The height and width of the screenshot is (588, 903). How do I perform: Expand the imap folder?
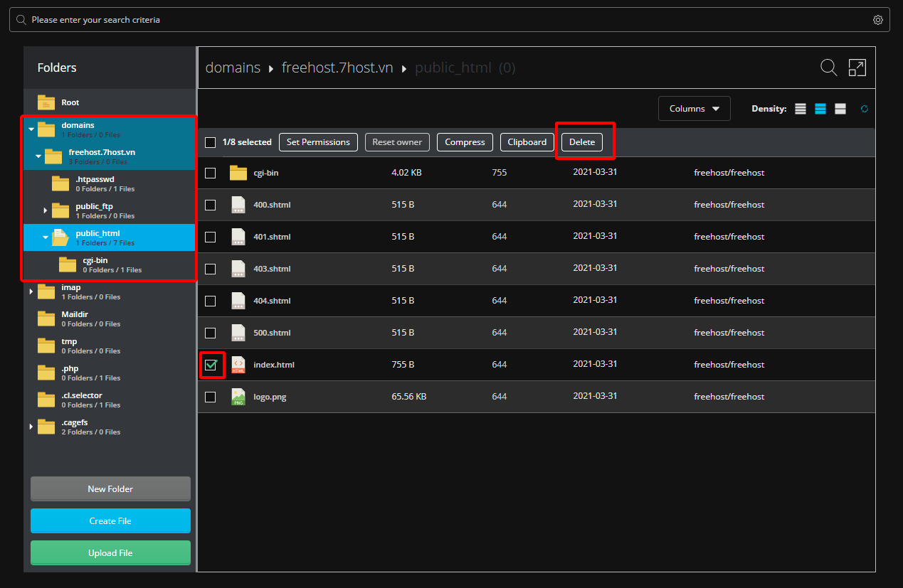click(x=31, y=292)
